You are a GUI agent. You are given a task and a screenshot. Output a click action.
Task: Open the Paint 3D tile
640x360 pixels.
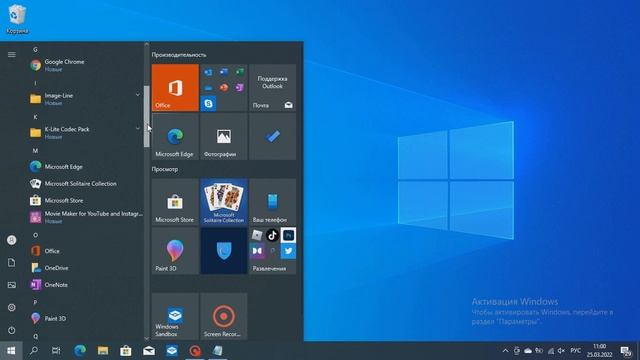click(175, 251)
